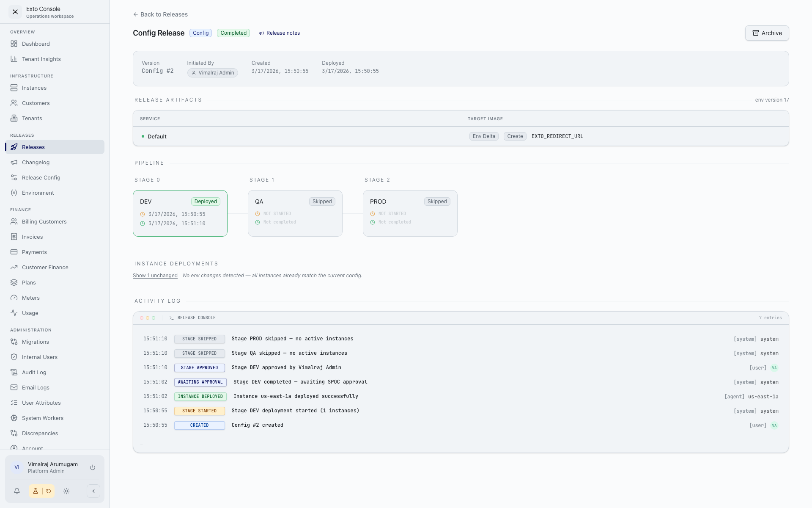Click the Plans layers icon
The width and height of the screenshot is (812, 508).
coord(14,283)
